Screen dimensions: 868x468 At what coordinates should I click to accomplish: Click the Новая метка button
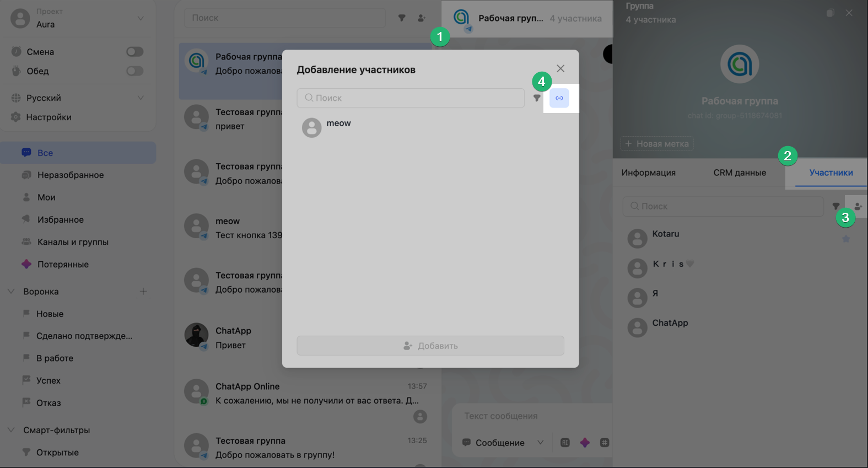tap(657, 144)
